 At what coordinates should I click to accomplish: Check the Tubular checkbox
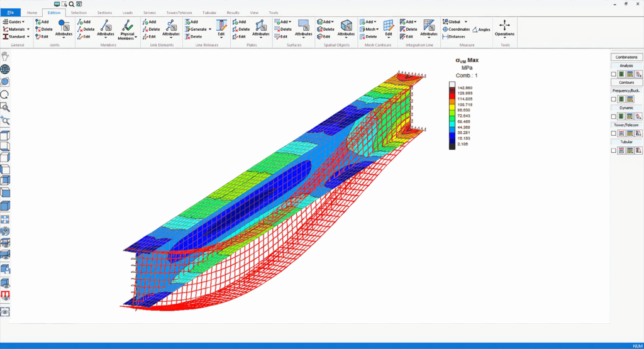coord(614,150)
